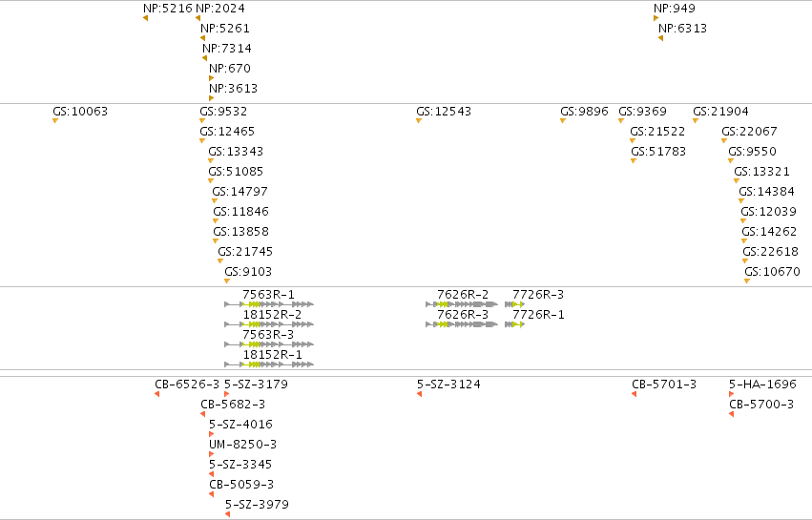Image resolution: width=812 pixels, height=520 pixels.
Task: Click the orange triangle marker under GS:12543
Action: pyautogui.click(x=419, y=121)
